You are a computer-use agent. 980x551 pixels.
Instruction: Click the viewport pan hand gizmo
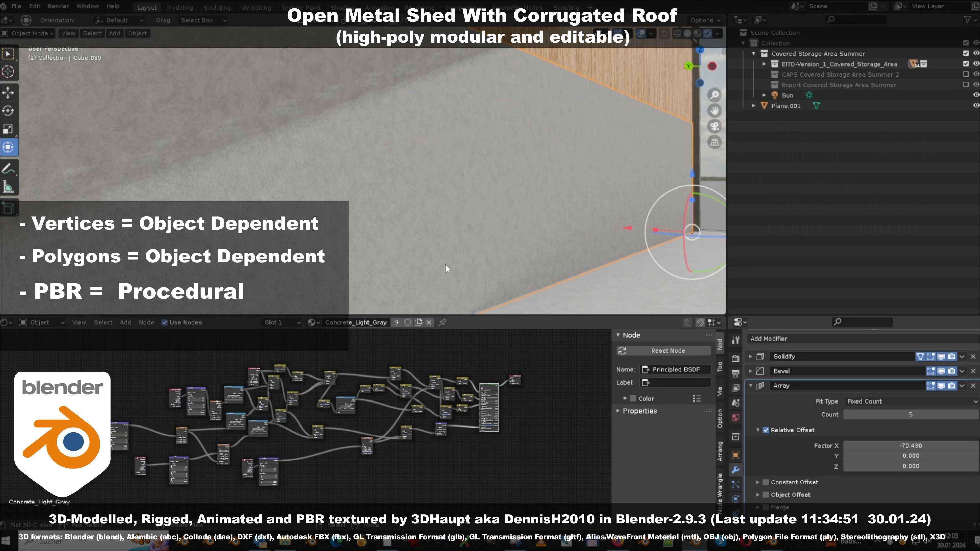pyautogui.click(x=715, y=110)
